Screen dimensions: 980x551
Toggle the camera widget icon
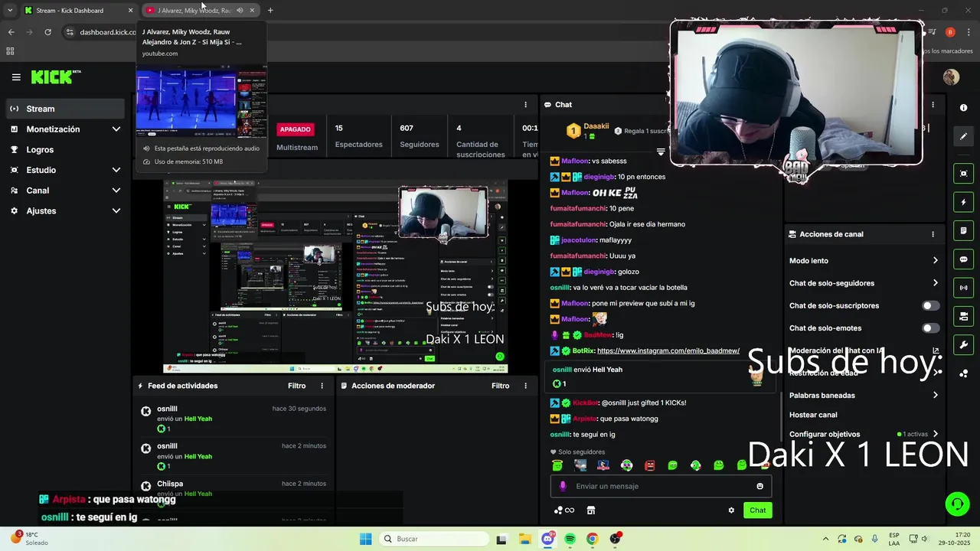963,316
